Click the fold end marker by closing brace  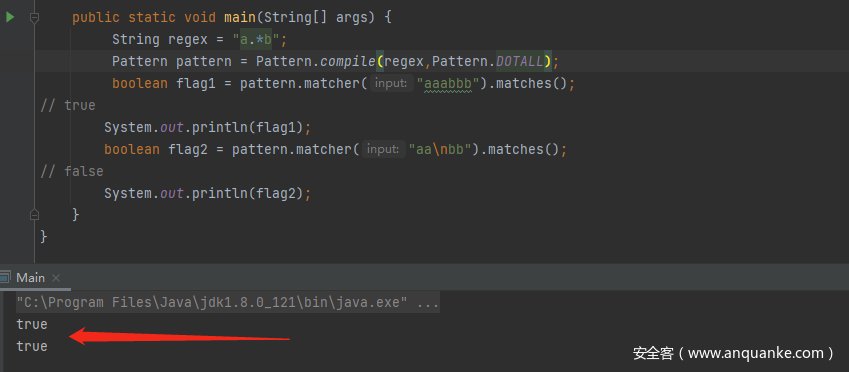pyautogui.click(x=35, y=215)
